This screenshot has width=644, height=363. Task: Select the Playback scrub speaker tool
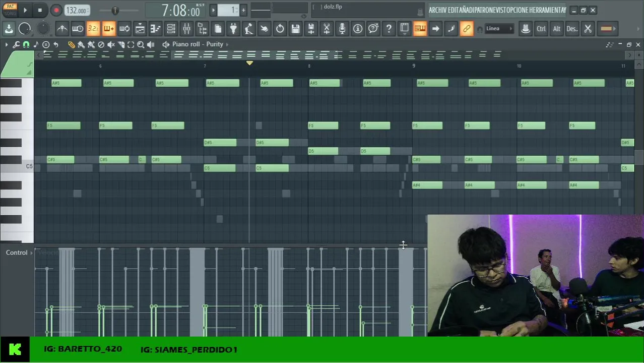click(150, 44)
